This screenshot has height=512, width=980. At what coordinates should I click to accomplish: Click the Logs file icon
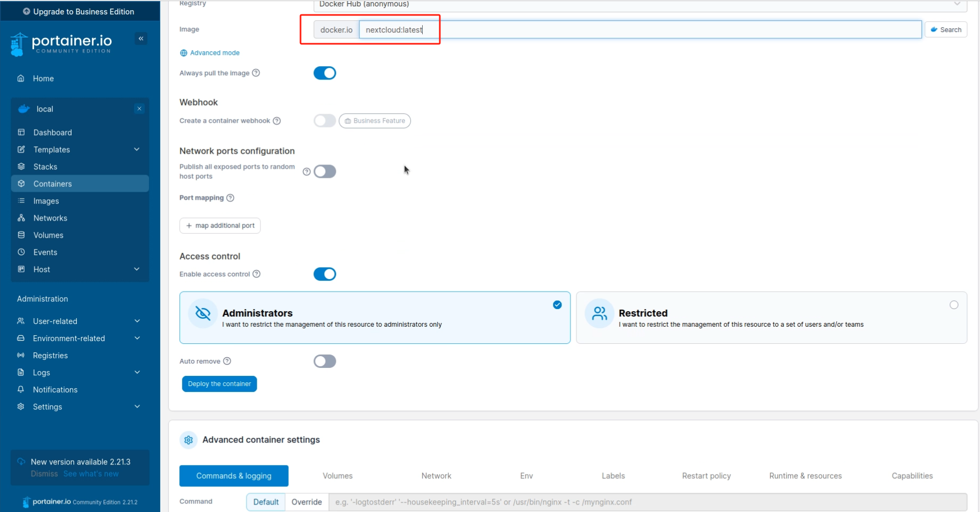click(x=21, y=372)
